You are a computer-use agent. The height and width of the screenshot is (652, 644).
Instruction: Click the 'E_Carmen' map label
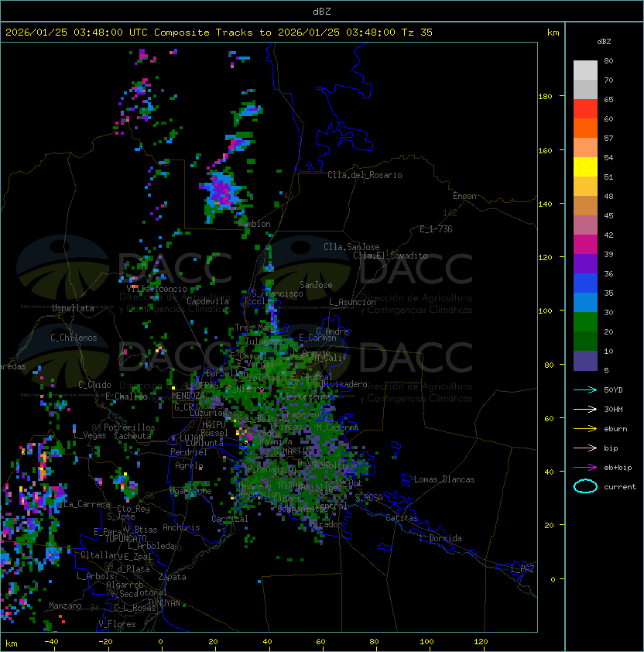coord(317,338)
